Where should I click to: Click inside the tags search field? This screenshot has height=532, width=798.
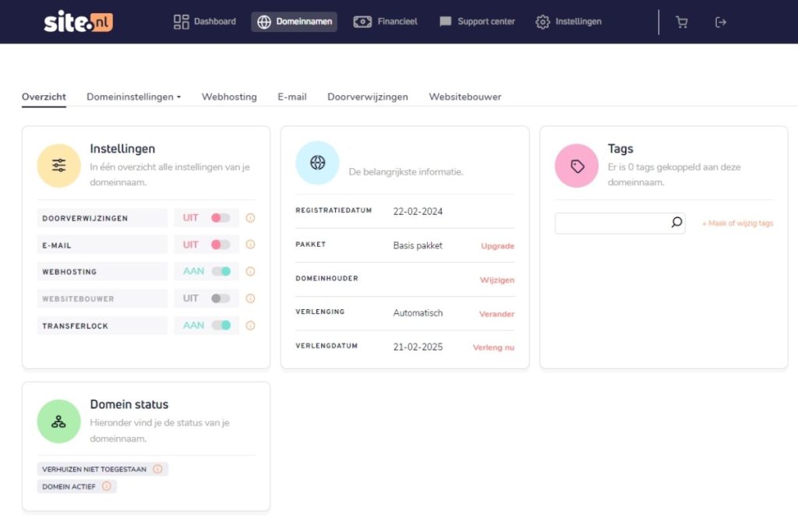[616, 223]
